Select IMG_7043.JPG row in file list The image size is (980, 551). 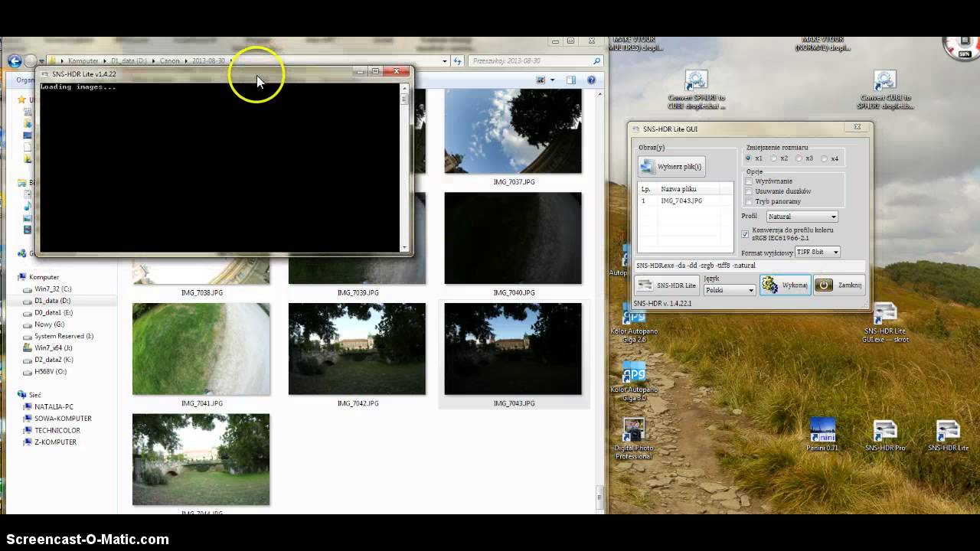tap(685, 201)
